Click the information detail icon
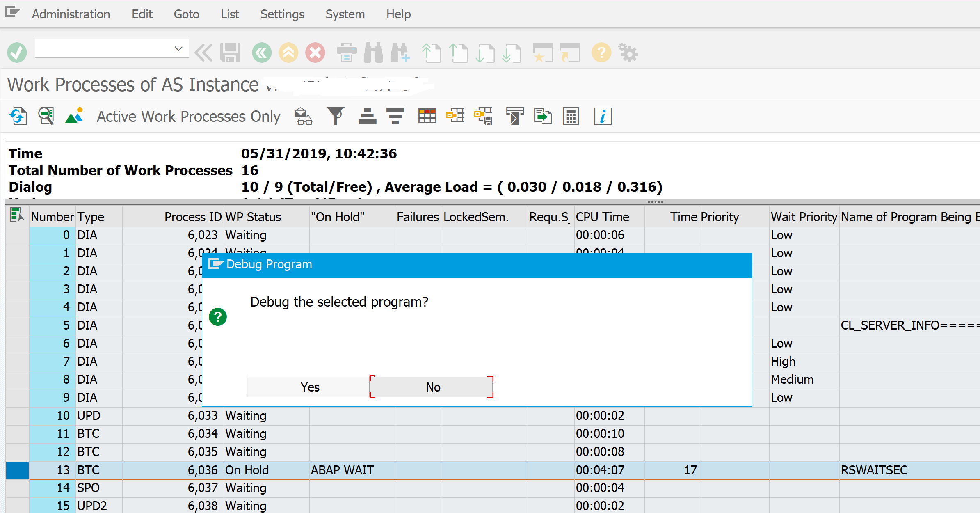The width and height of the screenshot is (980, 513). click(x=602, y=116)
